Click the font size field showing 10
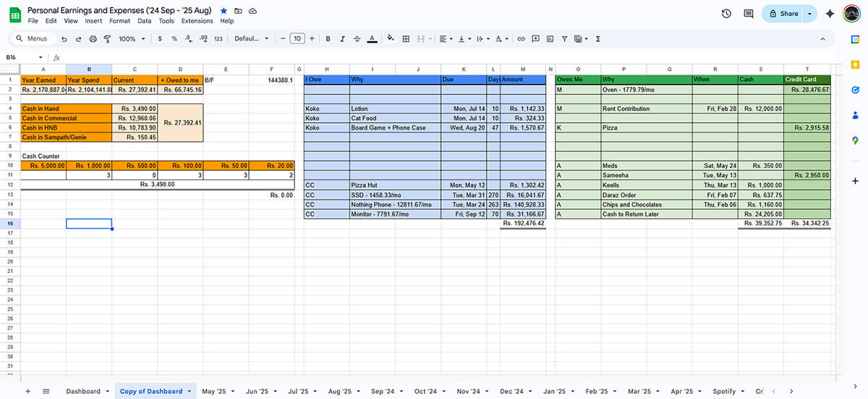This screenshot has height=399, width=868. coord(297,38)
